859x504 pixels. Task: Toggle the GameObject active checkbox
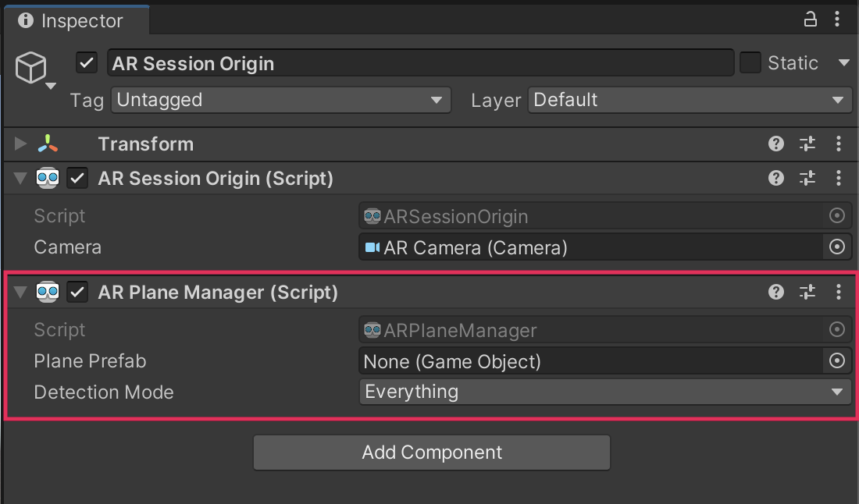pos(87,62)
